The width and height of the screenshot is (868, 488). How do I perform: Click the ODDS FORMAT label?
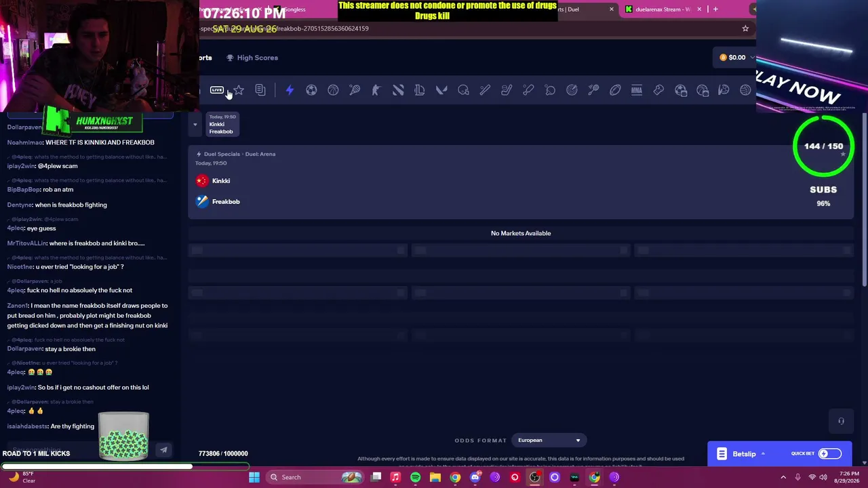pyautogui.click(x=480, y=441)
